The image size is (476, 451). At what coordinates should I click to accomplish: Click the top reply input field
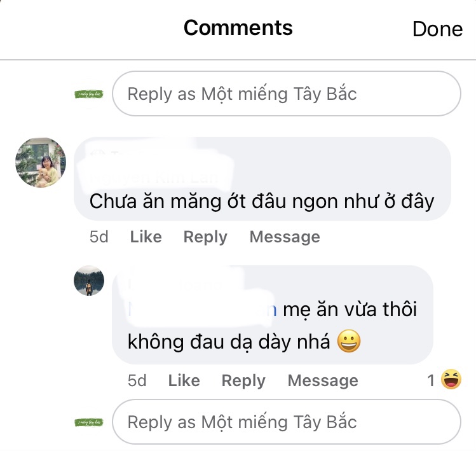pos(286,94)
